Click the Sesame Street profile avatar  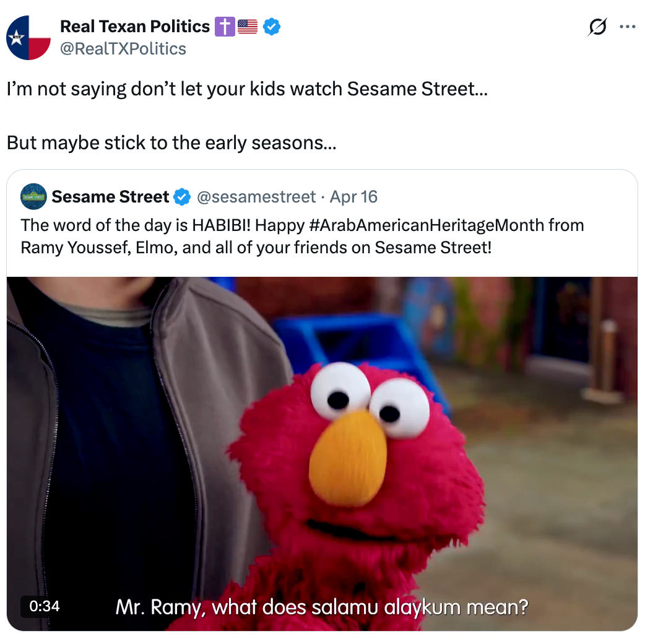click(33, 197)
